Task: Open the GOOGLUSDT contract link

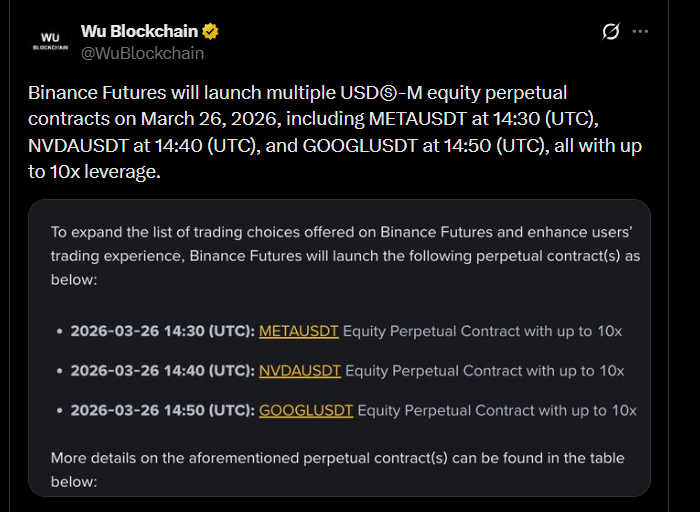Action: 305,410
